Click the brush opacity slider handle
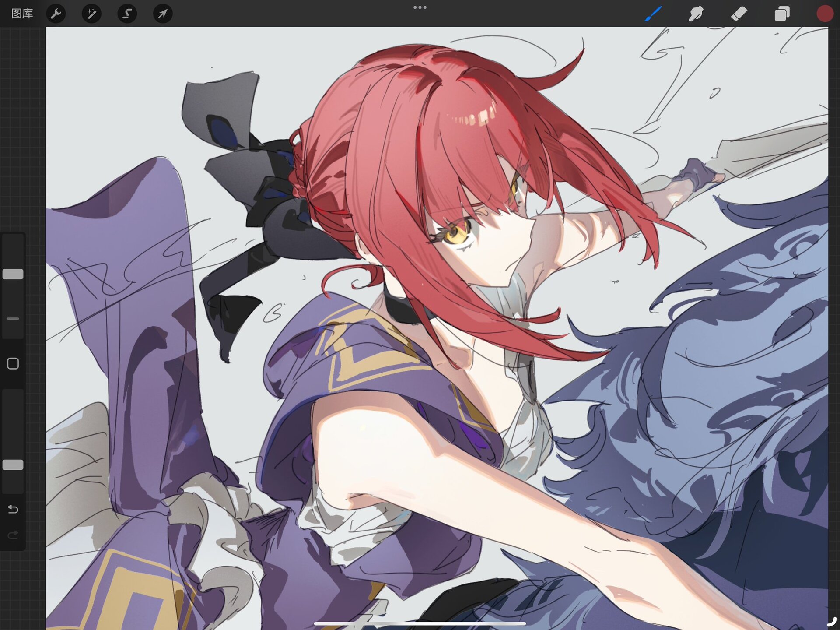The height and width of the screenshot is (630, 840). (x=13, y=465)
